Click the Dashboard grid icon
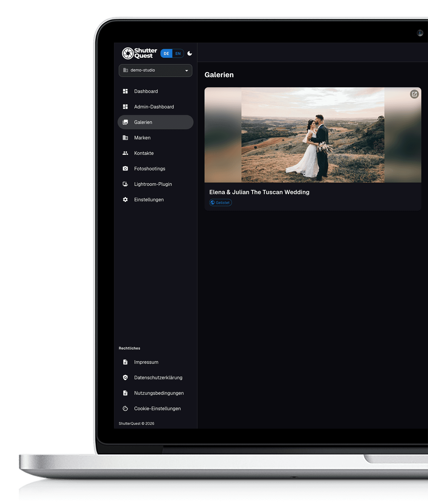The image size is (428, 504). coord(125,91)
